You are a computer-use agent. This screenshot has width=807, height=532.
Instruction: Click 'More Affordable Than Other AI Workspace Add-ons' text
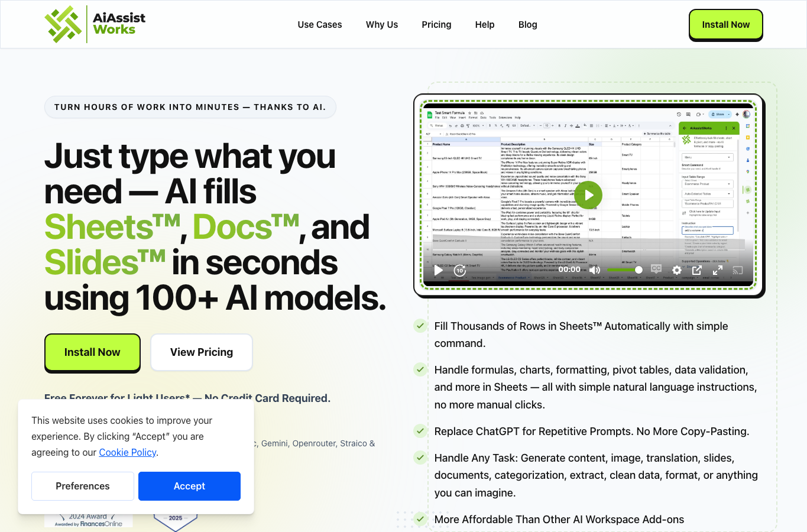[559, 520]
